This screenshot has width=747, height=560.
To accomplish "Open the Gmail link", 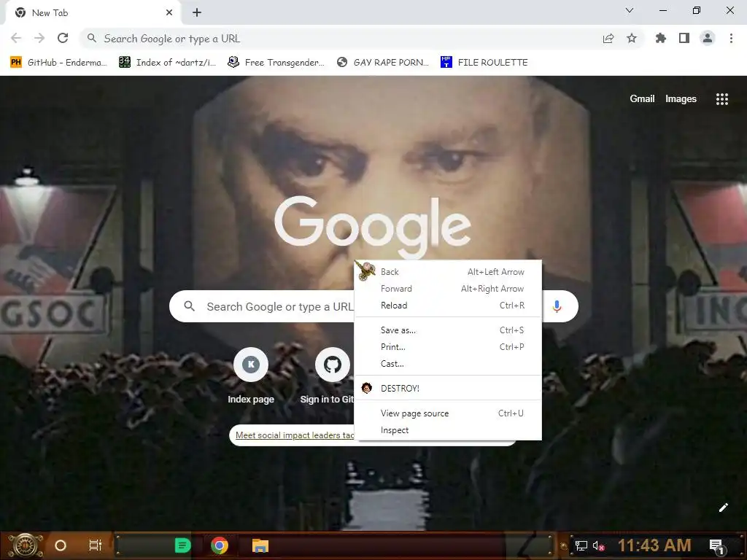I will (642, 98).
